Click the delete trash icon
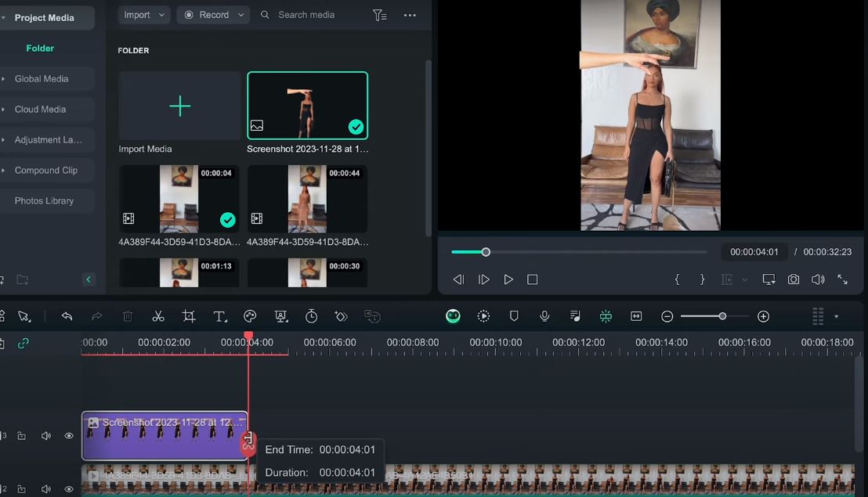 click(x=128, y=316)
